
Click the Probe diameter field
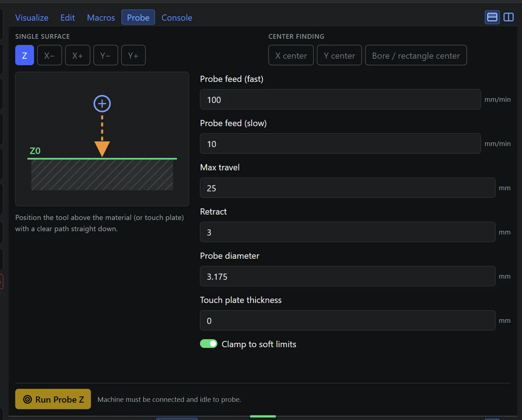click(x=348, y=276)
